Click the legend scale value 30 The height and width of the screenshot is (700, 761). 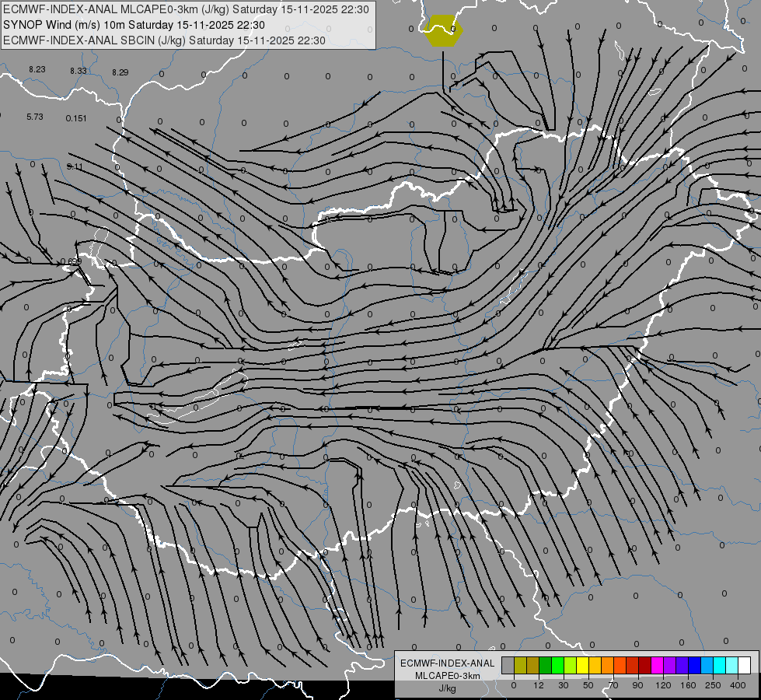(x=564, y=685)
